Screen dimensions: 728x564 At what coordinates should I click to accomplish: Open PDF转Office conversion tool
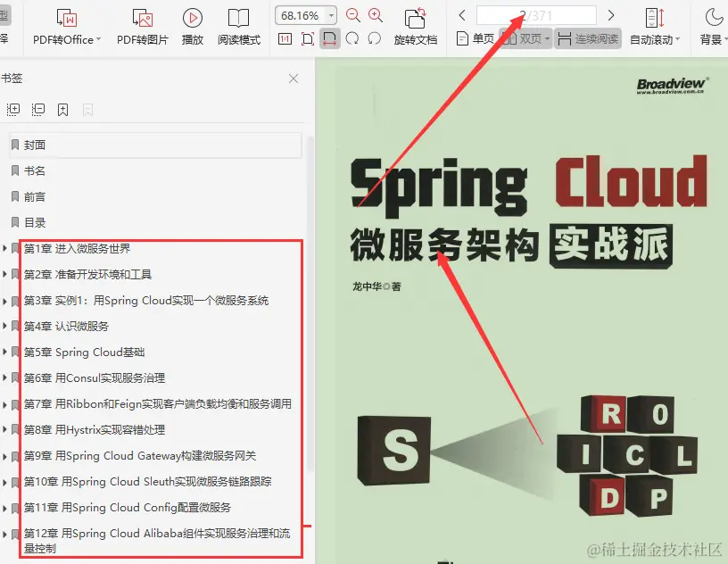[66, 27]
